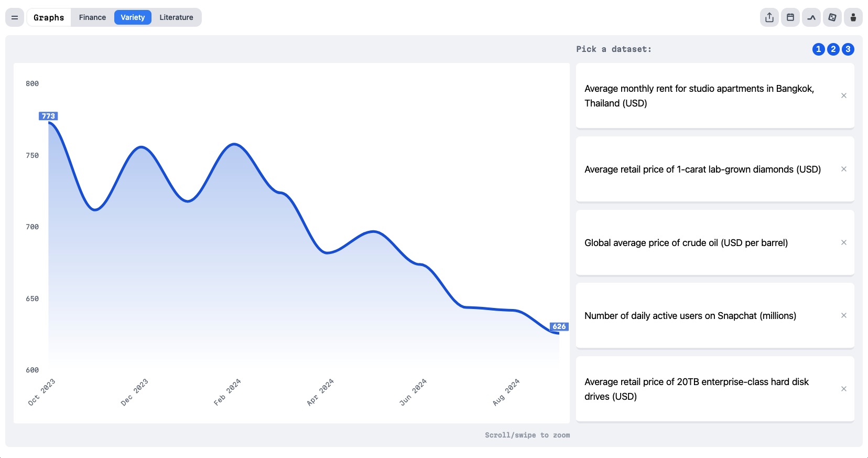Open the hamburger menu
The image size is (868, 458).
(15, 17)
